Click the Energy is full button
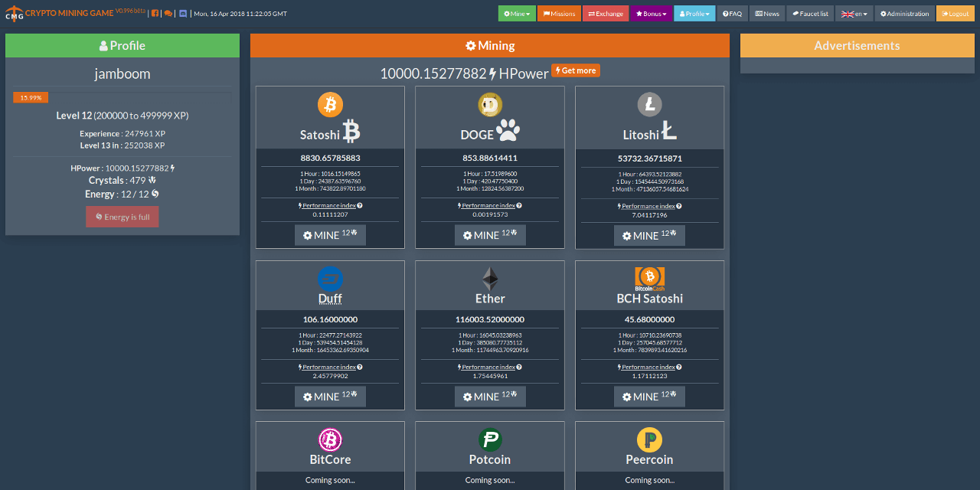This screenshot has height=490, width=980. tap(122, 217)
